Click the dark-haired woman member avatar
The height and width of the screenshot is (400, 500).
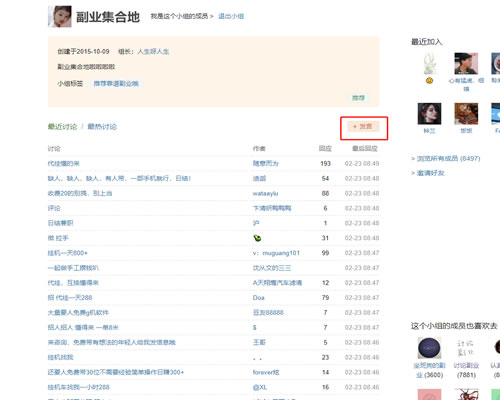coord(429,114)
